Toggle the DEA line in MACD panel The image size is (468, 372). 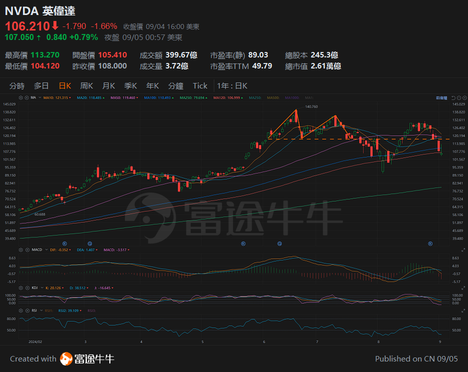(x=86, y=250)
